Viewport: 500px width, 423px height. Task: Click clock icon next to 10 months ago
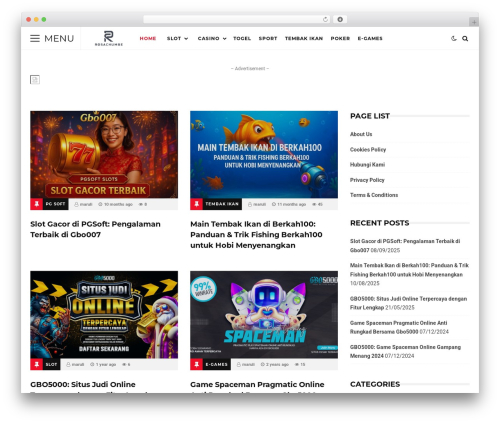pyautogui.click(x=100, y=204)
